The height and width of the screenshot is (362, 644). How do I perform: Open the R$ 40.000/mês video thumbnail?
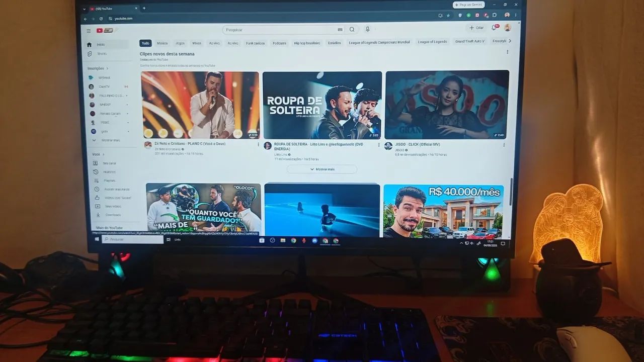tap(443, 211)
